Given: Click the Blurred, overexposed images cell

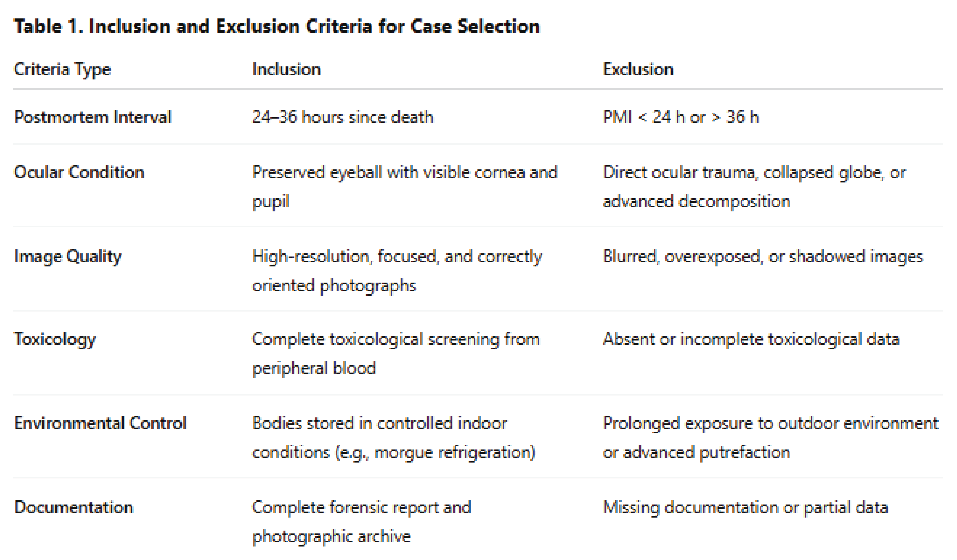Looking at the screenshot, I should coord(763,257).
